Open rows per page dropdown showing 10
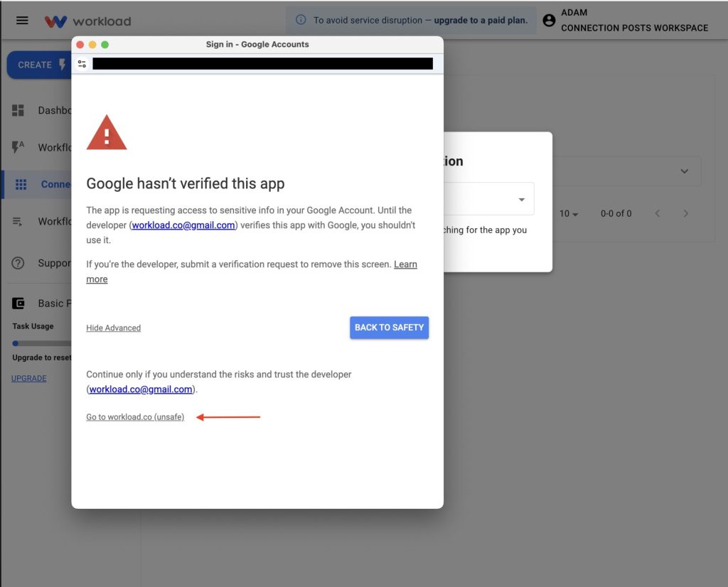The image size is (728, 587). pyautogui.click(x=569, y=214)
